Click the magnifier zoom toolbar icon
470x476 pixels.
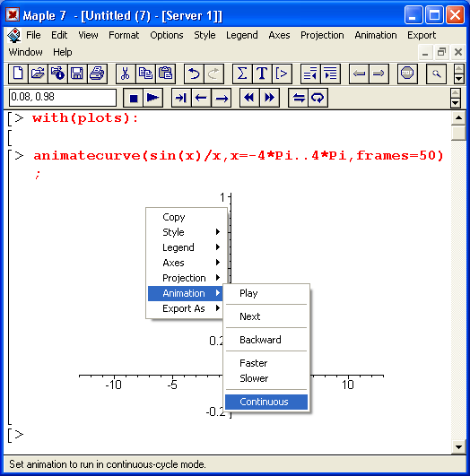point(436,74)
